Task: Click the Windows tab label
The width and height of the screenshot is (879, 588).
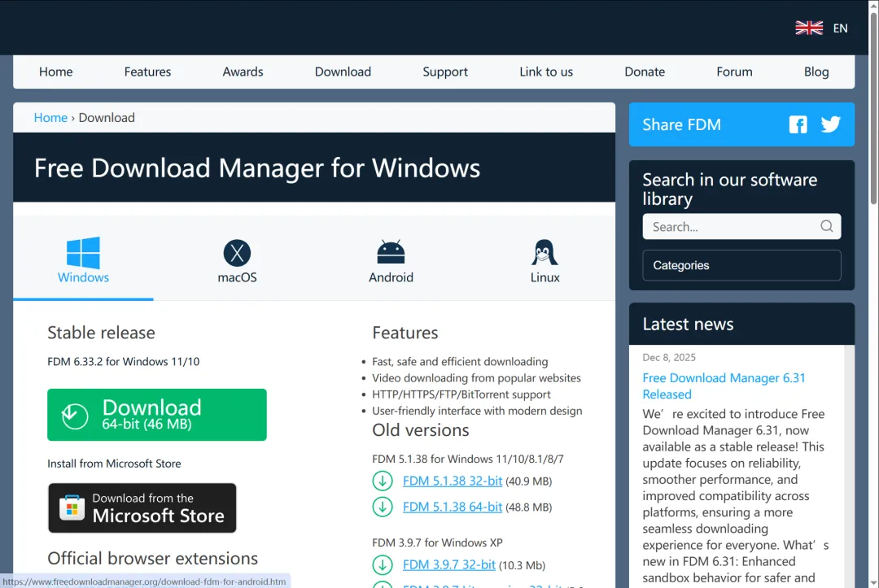Action: click(84, 277)
